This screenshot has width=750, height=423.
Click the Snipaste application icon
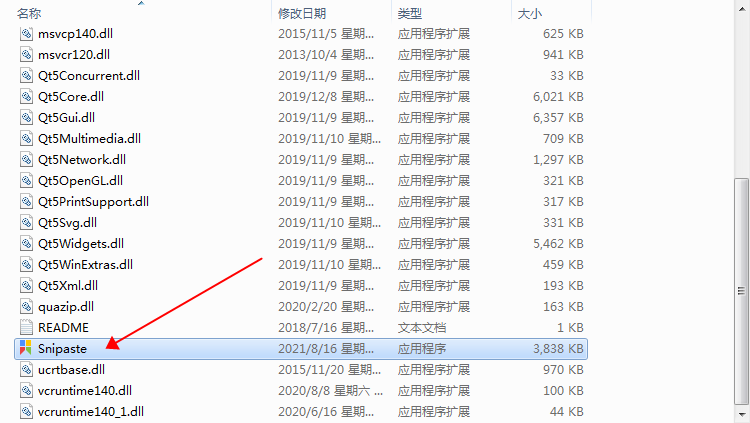(26, 348)
